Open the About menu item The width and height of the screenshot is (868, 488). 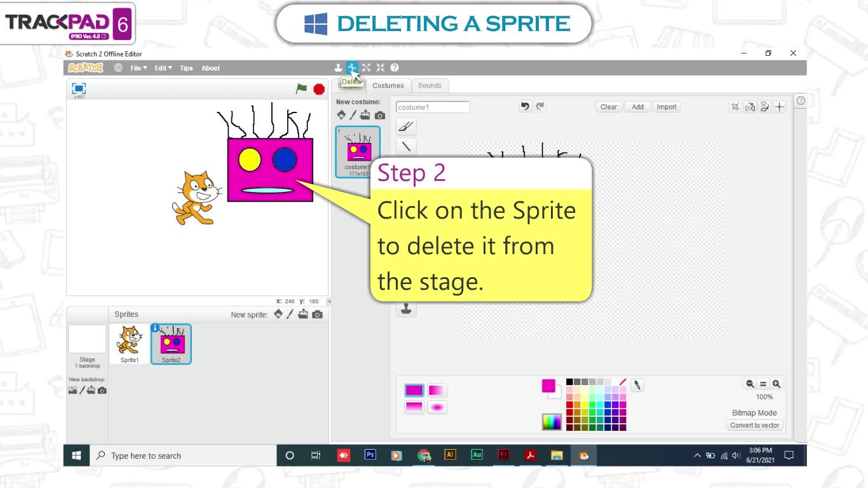coord(210,68)
